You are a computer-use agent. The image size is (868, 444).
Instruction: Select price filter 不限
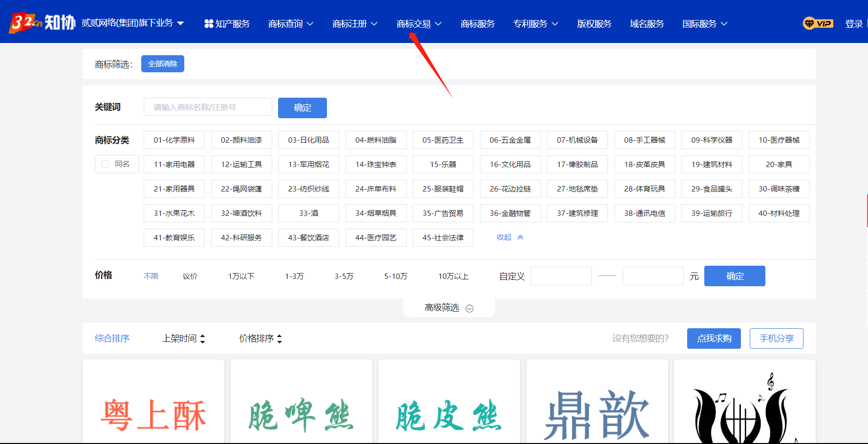point(151,276)
